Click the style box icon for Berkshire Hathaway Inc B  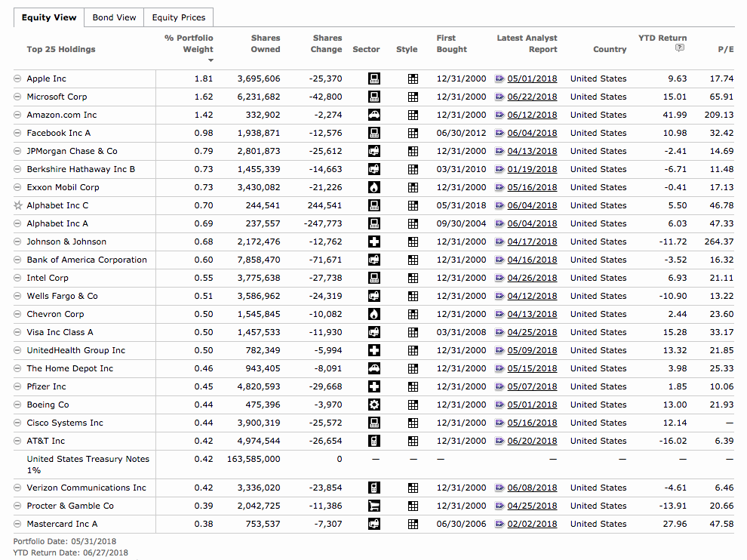[413, 170]
